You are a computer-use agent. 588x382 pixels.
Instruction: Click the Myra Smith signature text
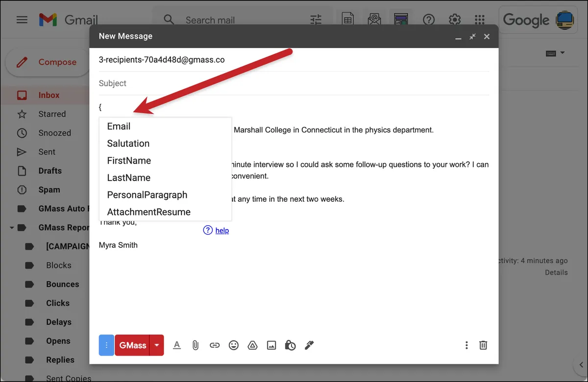(118, 245)
